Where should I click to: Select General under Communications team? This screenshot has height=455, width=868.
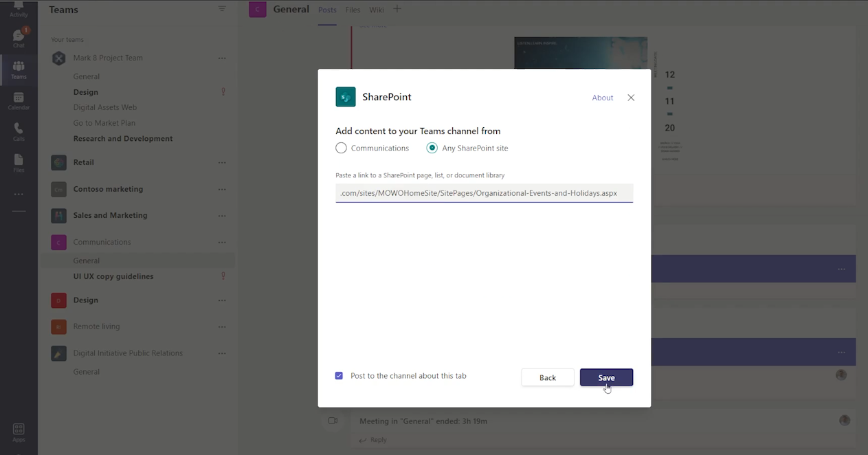87,260
